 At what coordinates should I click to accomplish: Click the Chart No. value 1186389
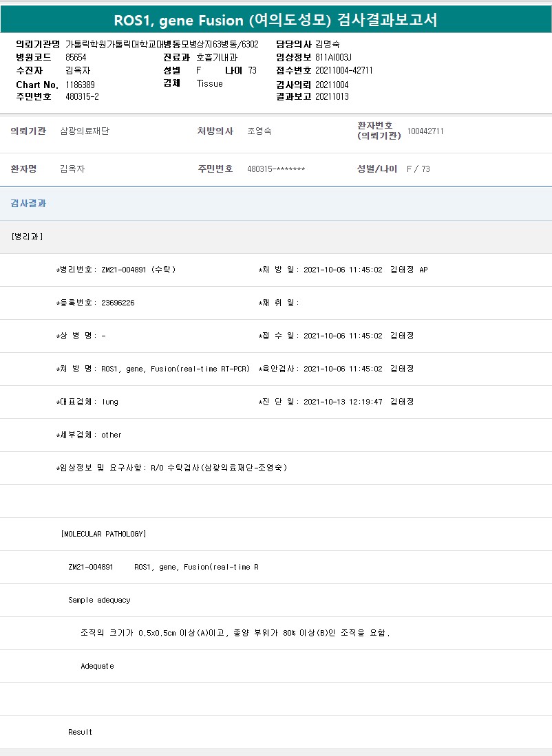pyautogui.click(x=80, y=84)
